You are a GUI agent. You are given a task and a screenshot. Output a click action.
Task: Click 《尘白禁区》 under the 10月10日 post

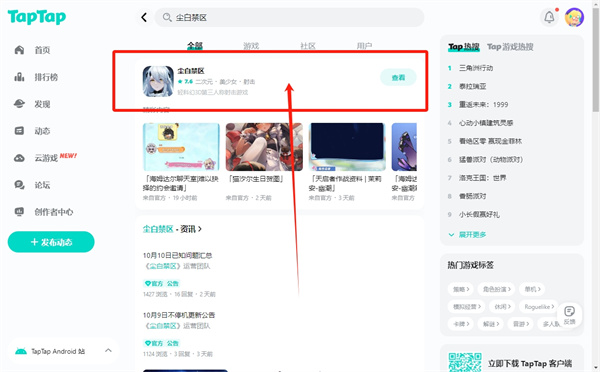(x=163, y=266)
